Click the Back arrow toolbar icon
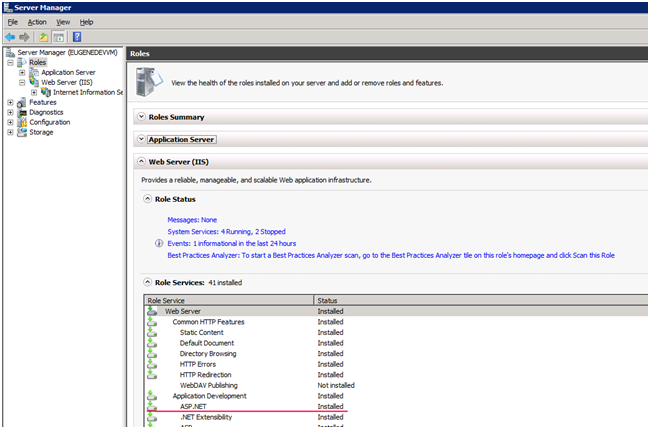This screenshot has height=429, width=650. 10,36
